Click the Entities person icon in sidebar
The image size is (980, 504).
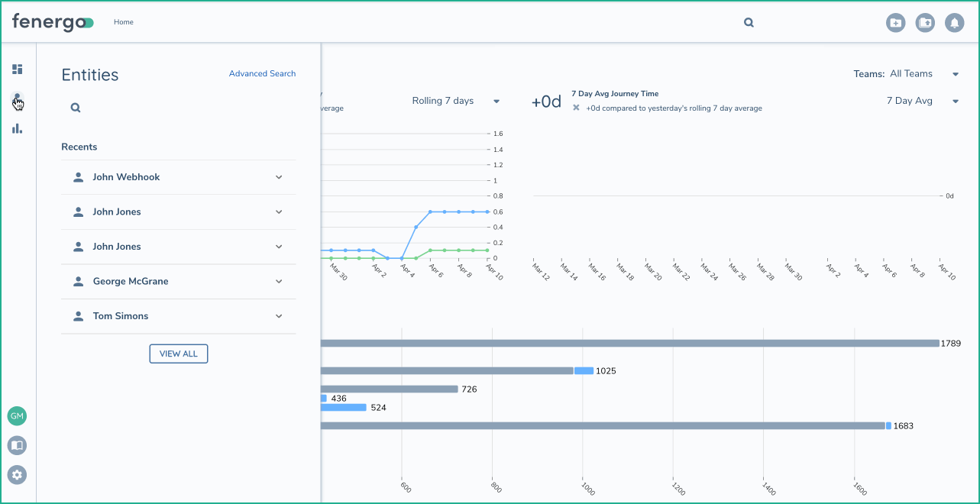[x=17, y=99]
